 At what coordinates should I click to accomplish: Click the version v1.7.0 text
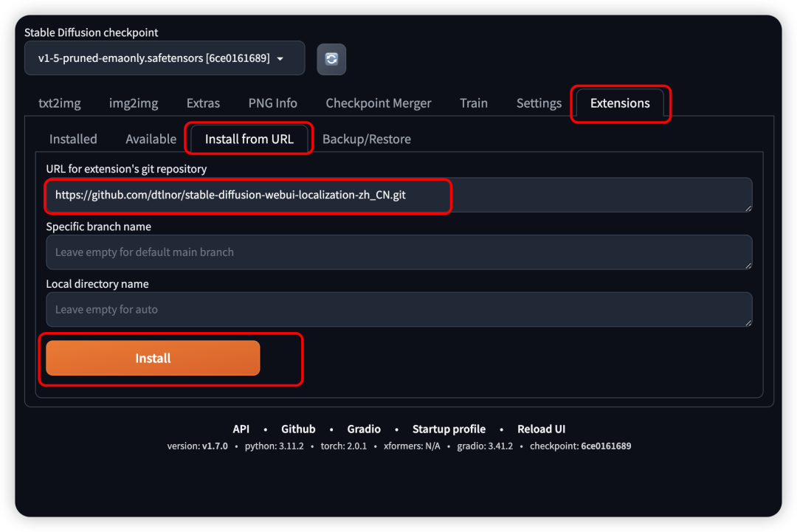pyautogui.click(x=197, y=446)
